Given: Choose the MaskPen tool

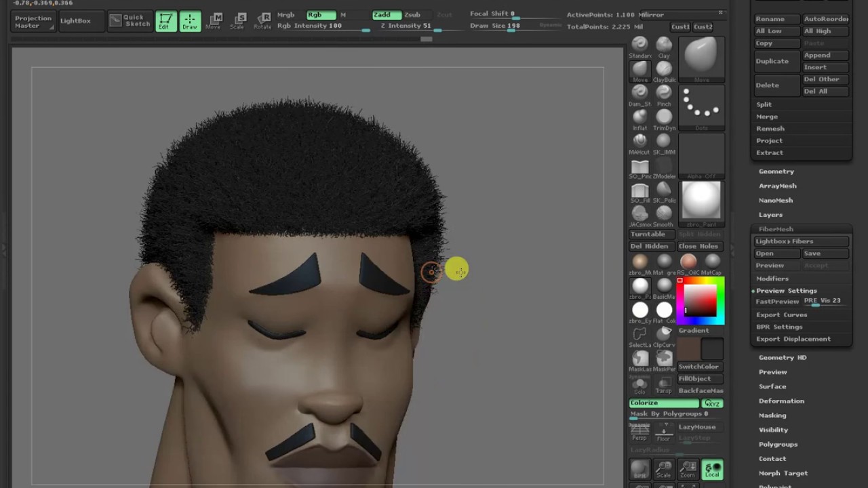Looking at the screenshot, I should 664,361.
